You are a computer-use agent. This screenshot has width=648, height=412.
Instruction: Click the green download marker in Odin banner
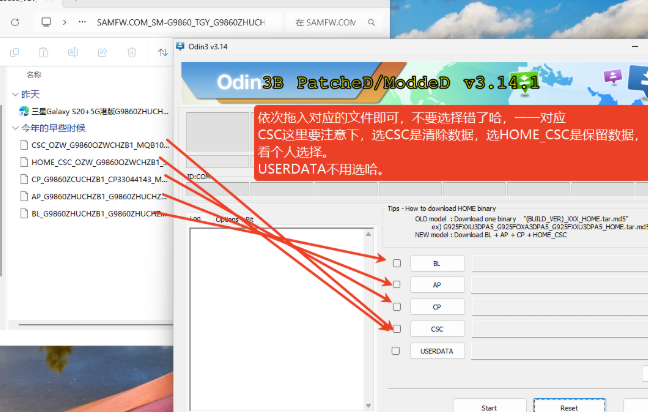pos(524,82)
